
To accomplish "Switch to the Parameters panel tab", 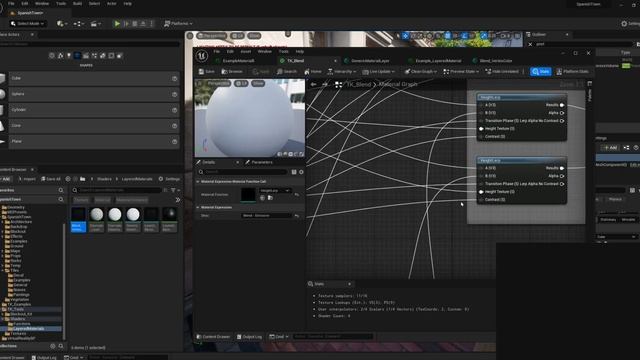I will click(x=259, y=162).
